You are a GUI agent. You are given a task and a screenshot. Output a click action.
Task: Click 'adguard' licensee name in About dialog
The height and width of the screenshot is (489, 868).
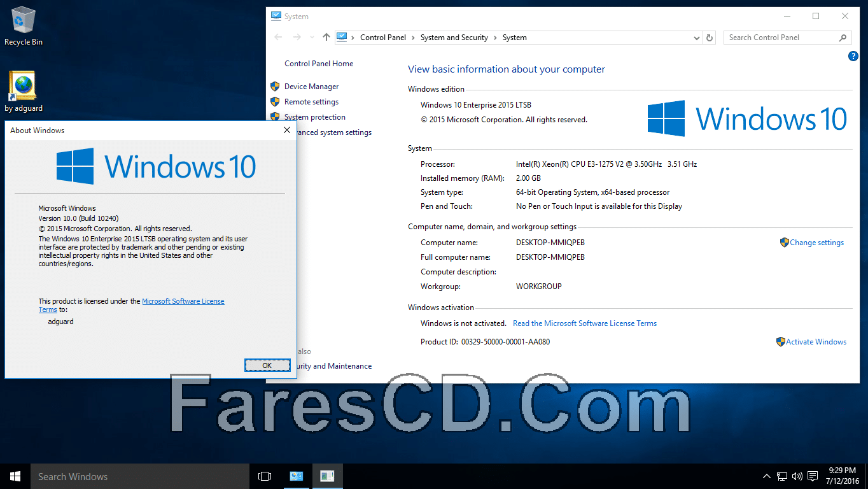(x=61, y=322)
